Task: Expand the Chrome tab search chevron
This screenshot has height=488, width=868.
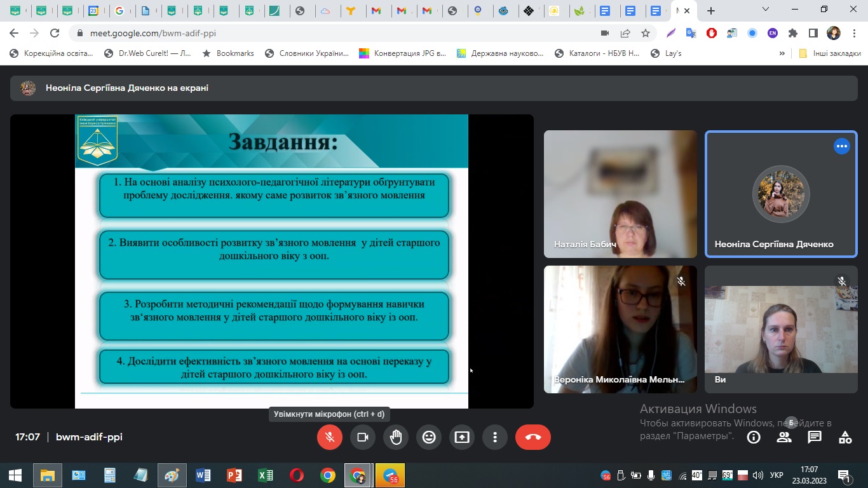Action: coord(766,10)
